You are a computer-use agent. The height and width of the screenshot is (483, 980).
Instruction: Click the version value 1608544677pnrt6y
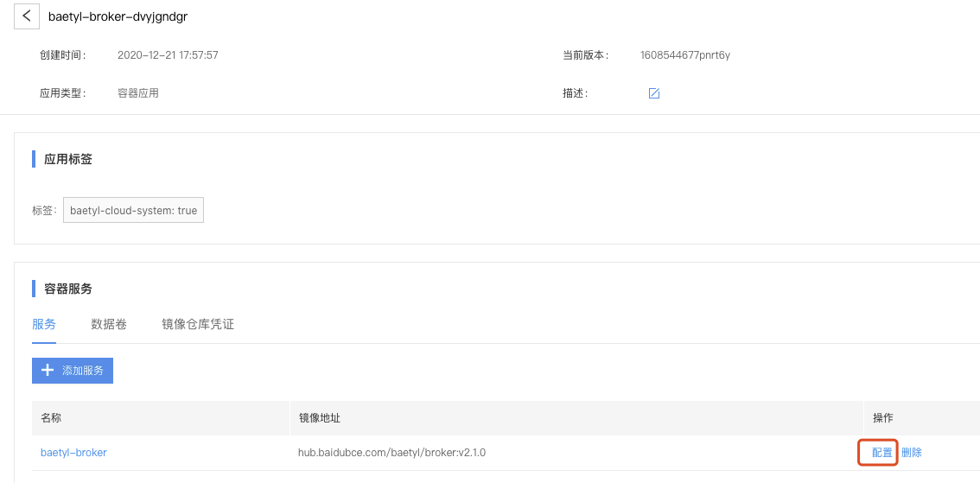click(685, 55)
